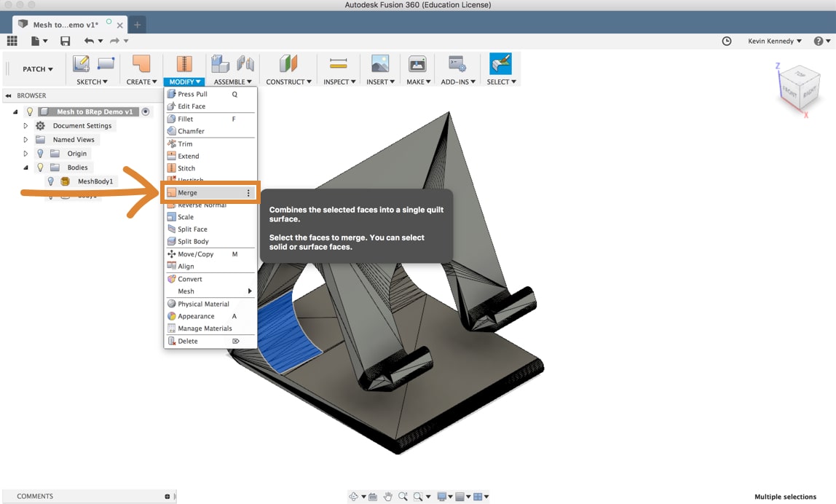Choose Convert from the Modify menu
This screenshot has height=504, width=836.
210,279
